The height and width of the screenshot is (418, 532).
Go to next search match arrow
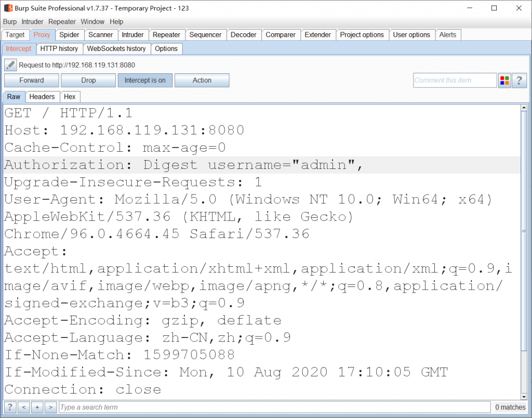tap(50, 407)
